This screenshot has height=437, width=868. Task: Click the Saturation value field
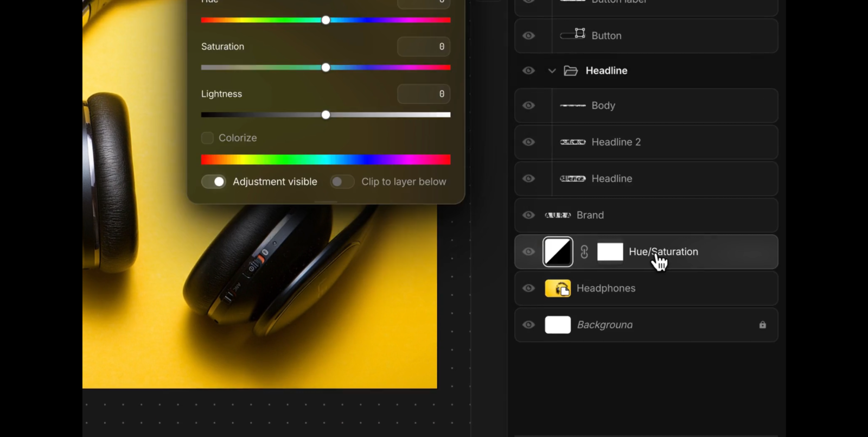point(424,47)
